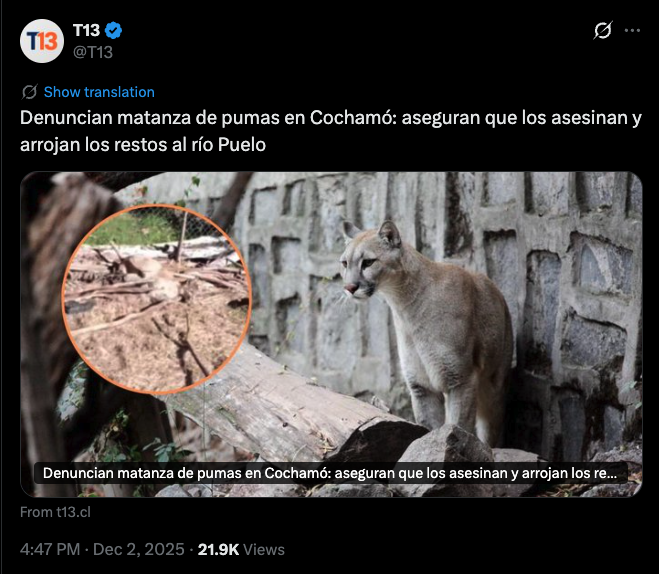
Task: Click the Grok icon at top right
Action: tap(603, 30)
